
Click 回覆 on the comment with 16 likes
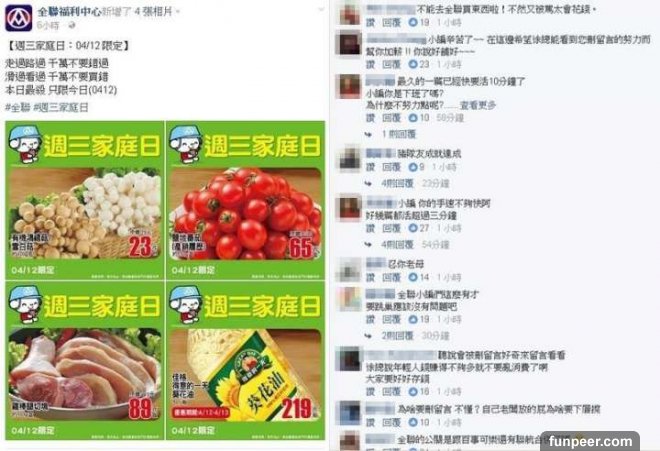click(391, 392)
